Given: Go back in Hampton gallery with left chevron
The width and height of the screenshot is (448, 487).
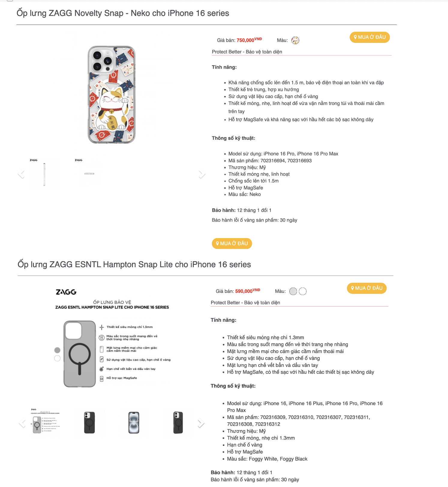Looking at the screenshot, I should pyautogui.click(x=22, y=423).
